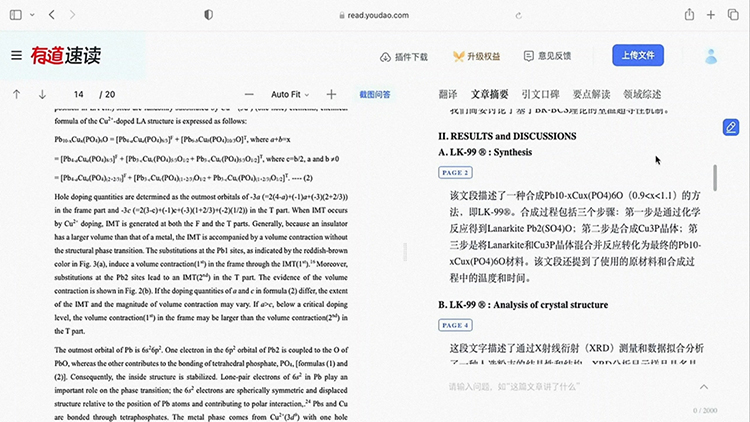
Task: Jump to PAGE 4 reference tag
Action: pos(455,325)
